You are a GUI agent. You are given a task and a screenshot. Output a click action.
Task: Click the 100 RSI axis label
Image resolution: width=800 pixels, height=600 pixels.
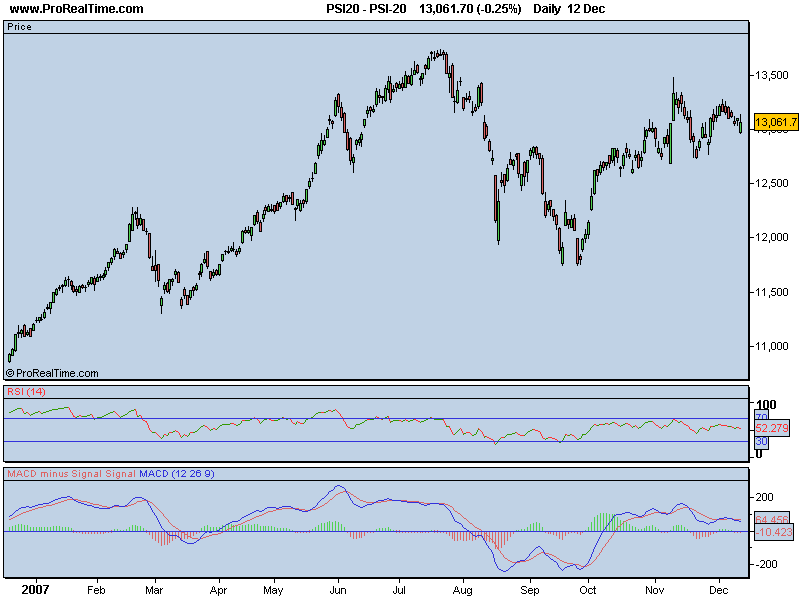(x=765, y=405)
